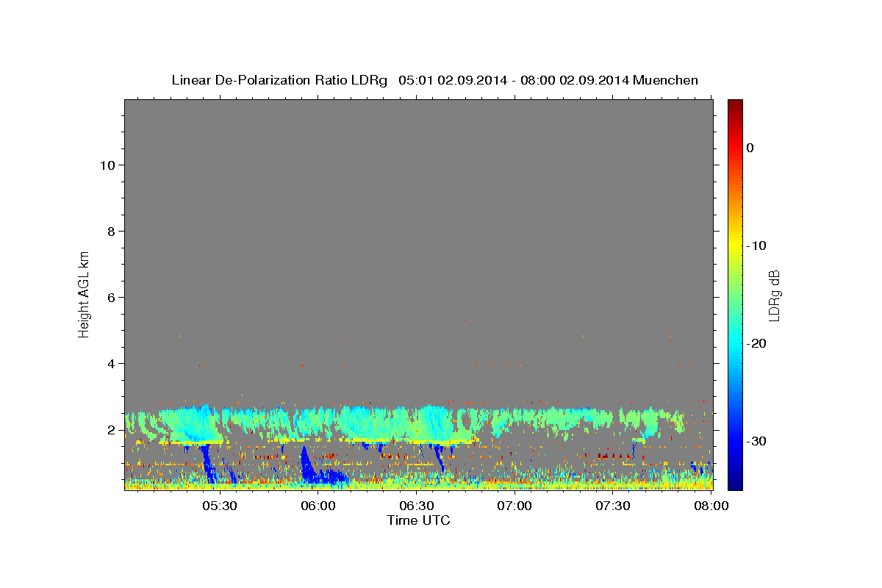Screen dimensions: 882x588
Task: Click the end time '08:00 02.09.2014' in title
Action: (575, 80)
